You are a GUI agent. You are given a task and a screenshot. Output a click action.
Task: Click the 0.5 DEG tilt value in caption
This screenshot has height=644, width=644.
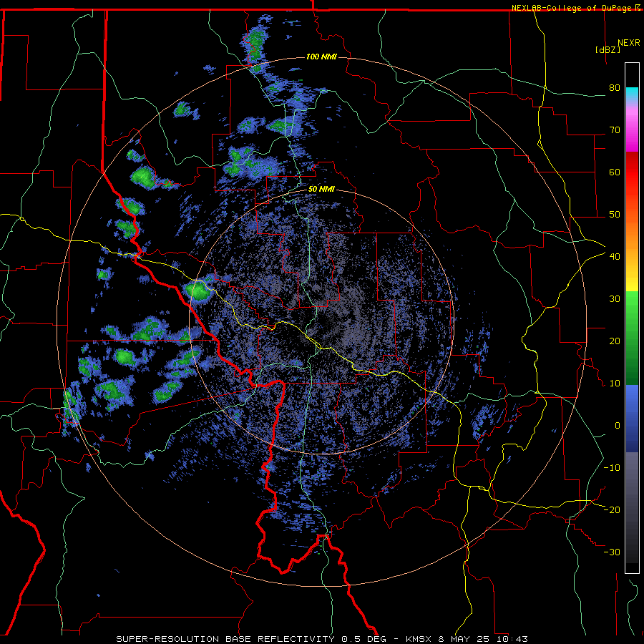[364, 639]
